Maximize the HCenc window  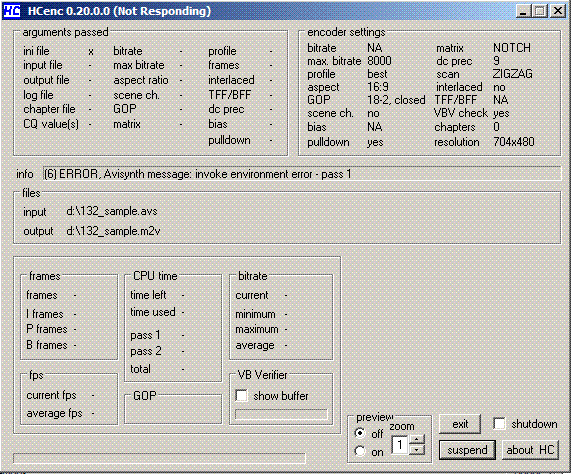(x=541, y=11)
